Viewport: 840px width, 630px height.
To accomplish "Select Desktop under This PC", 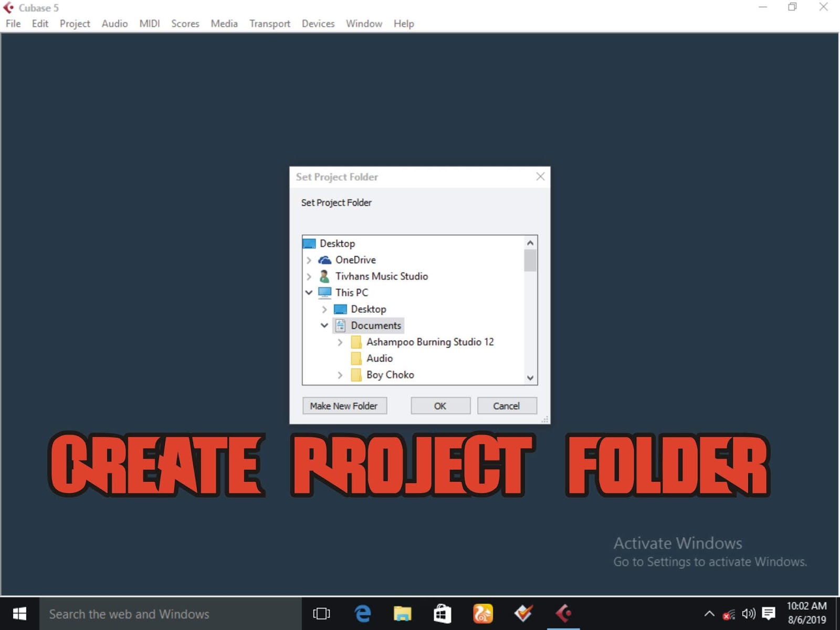I will [x=369, y=309].
